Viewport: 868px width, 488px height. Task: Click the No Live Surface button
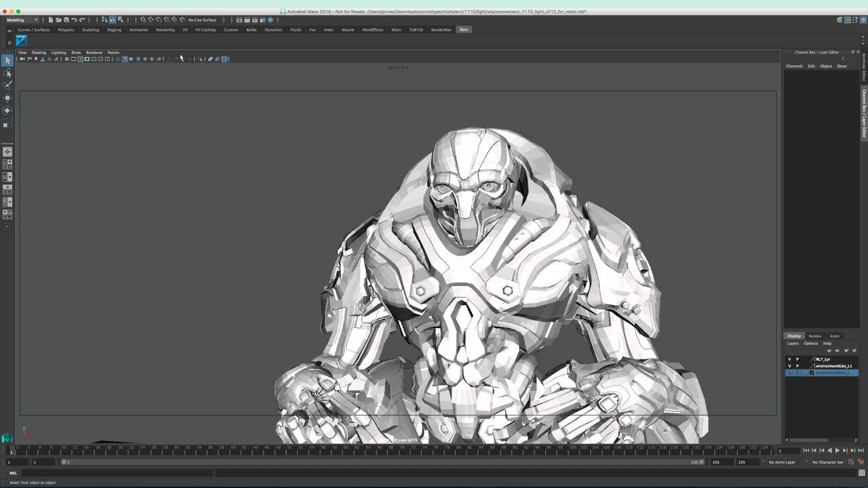202,20
